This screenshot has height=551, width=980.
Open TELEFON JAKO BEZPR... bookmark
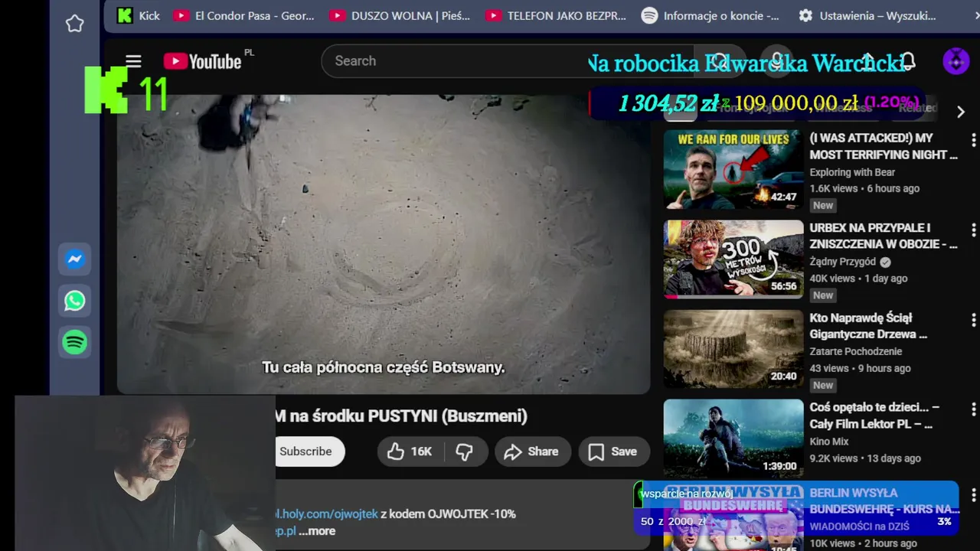556,15
